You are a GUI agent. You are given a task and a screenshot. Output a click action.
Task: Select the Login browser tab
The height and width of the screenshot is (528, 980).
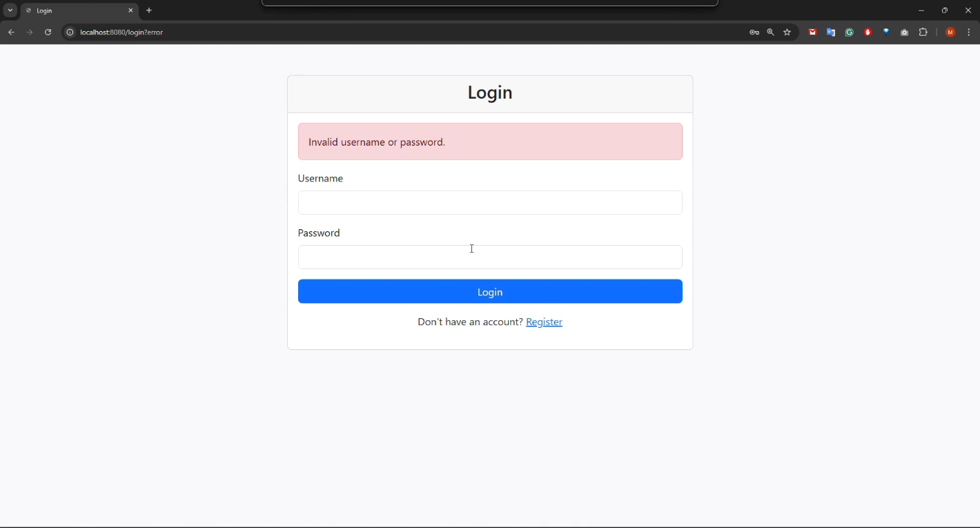click(76, 10)
